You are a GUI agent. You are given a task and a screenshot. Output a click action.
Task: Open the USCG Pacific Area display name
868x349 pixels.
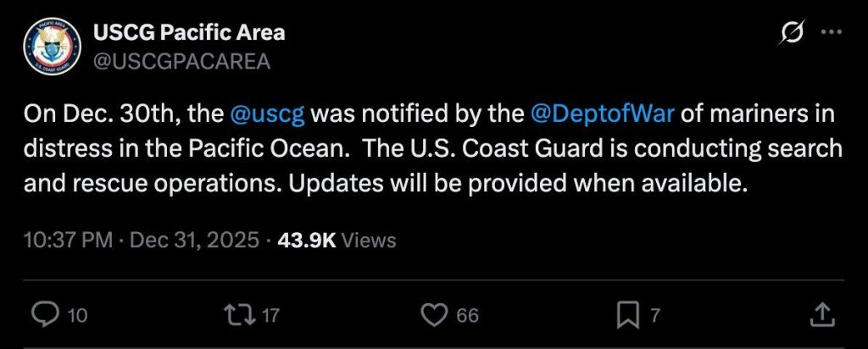[x=186, y=34]
